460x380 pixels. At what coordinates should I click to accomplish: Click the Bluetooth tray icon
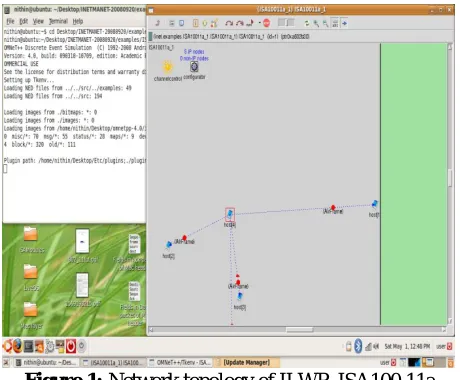358,346
